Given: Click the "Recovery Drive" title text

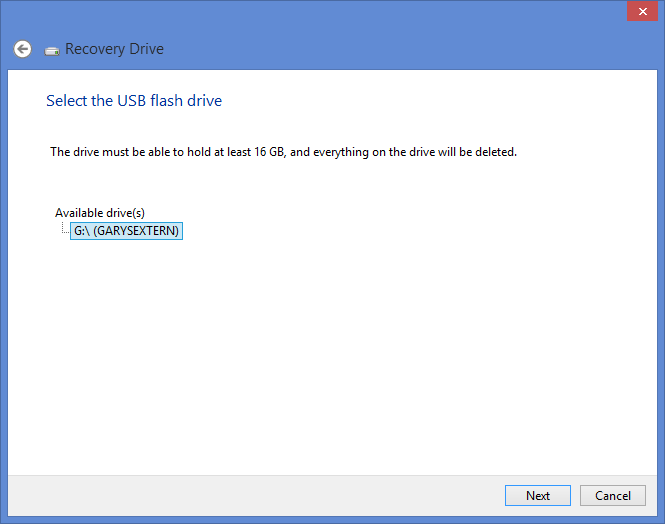Looking at the screenshot, I should 114,49.
